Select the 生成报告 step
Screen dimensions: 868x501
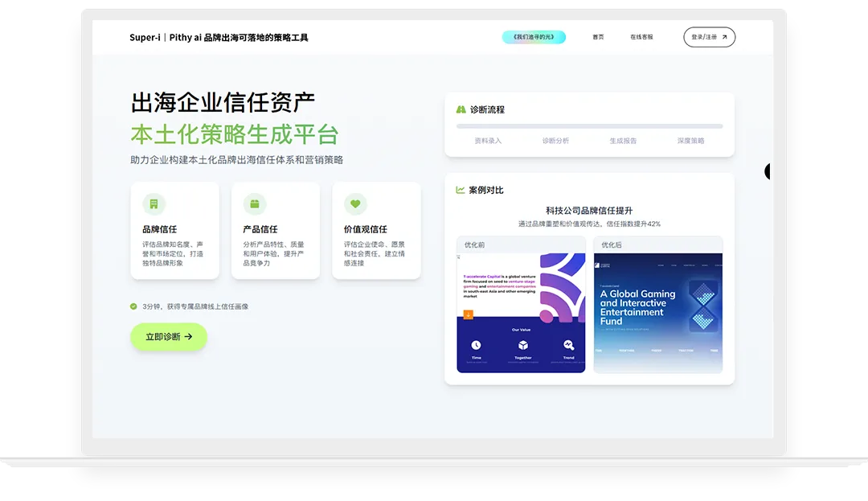tap(623, 141)
